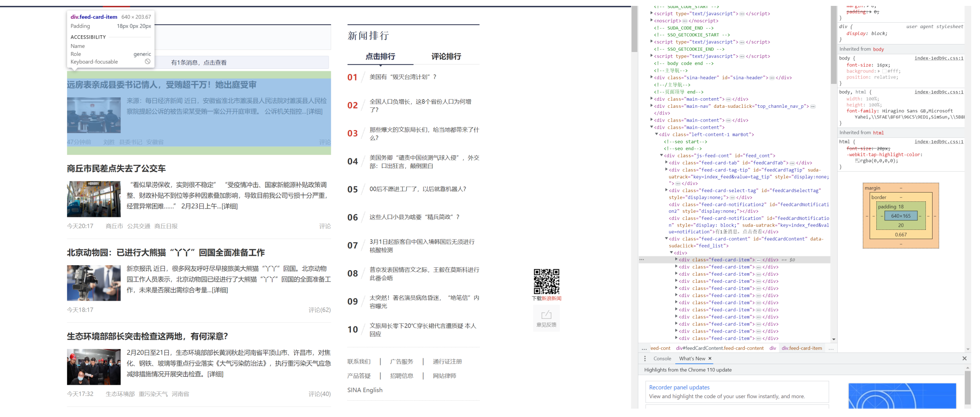Open the drawer's three-dot more tools menu
Viewport: 980px width, 417px height.
click(645, 359)
